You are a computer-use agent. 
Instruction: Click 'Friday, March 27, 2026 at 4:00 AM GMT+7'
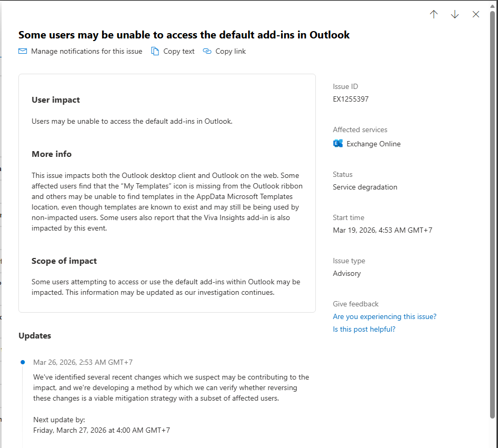click(102, 430)
